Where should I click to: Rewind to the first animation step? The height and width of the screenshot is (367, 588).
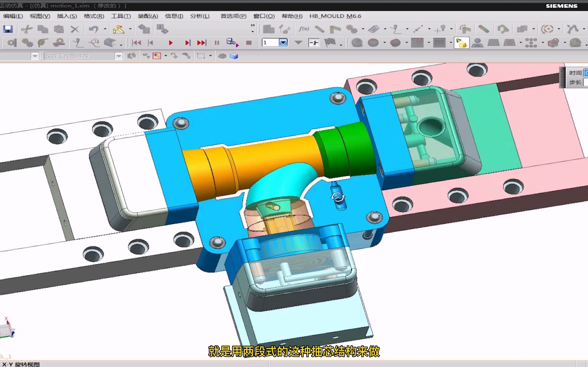(x=136, y=43)
